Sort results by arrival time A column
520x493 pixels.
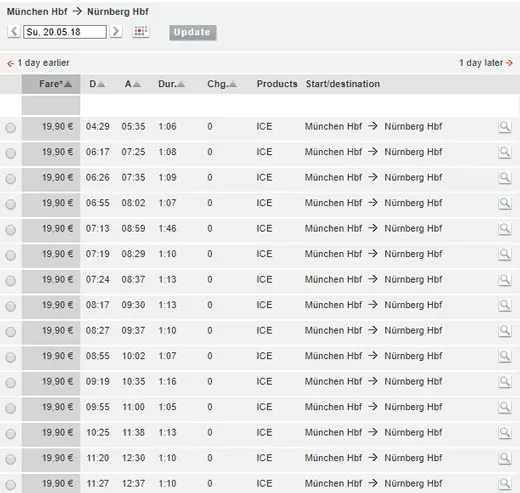[x=133, y=84]
